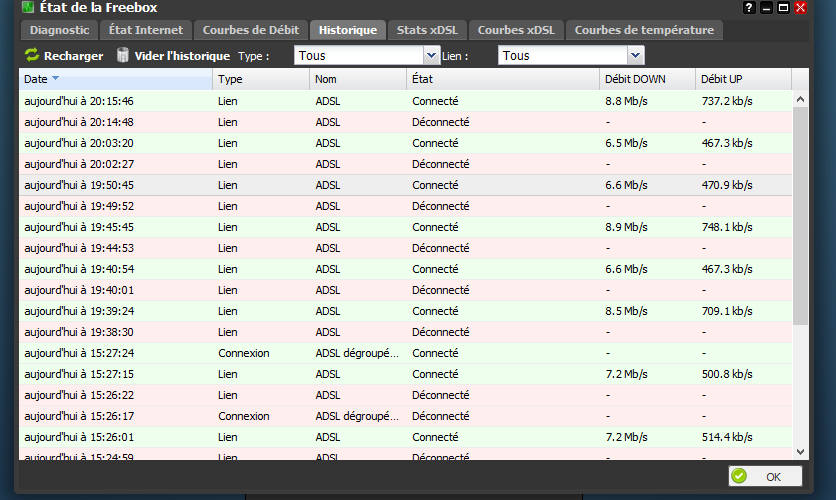
Task: Confirm with the OK button
Action: pyautogui.click(x=765, y=476)
